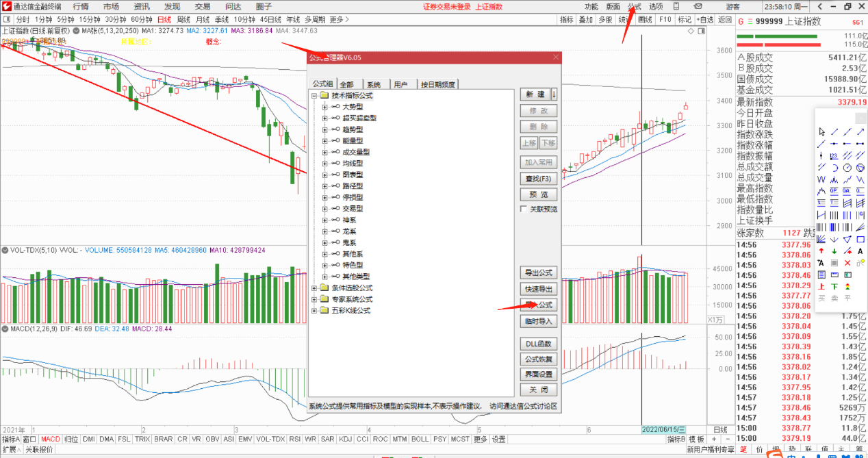Click the 临时导入 button
Image resolution: width=868 pixels, height=458 pixels.
pyautogui.click(x=538, y=320)
